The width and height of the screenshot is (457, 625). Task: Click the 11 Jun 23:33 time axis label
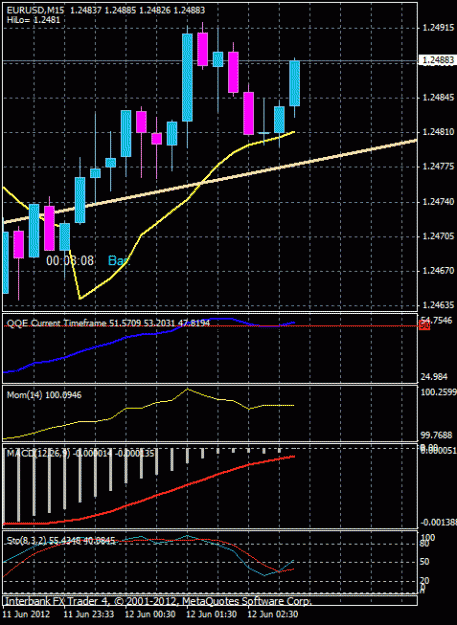pyautogui.click(x=89, y=614)
